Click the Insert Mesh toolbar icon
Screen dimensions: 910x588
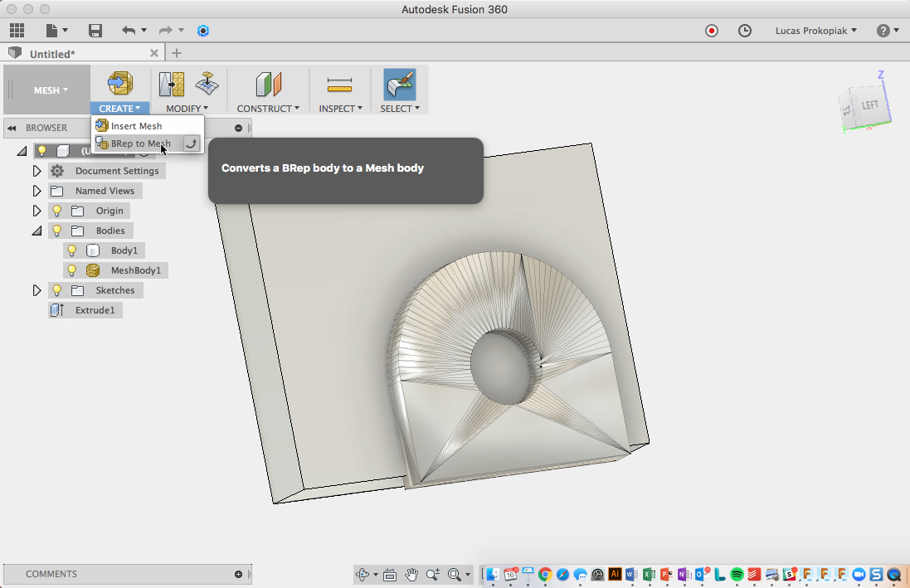pyautogui.click(x=120, y=84)
